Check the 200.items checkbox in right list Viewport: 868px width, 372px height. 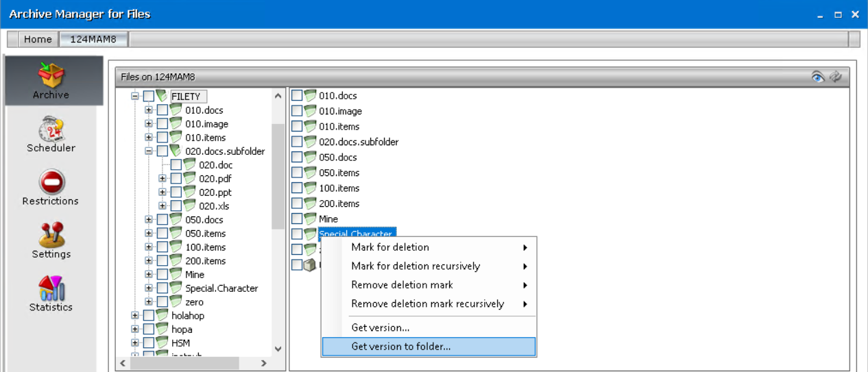297,203
